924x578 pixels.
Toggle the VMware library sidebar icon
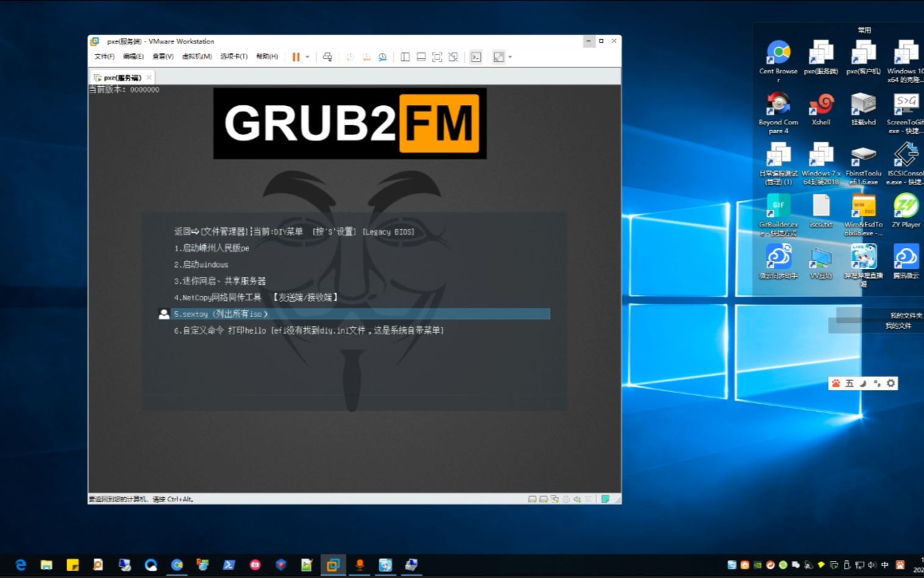pos(405,57)
